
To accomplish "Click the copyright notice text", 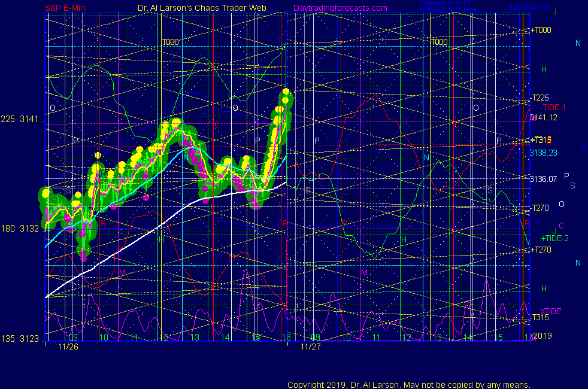I will pos(409,385).
